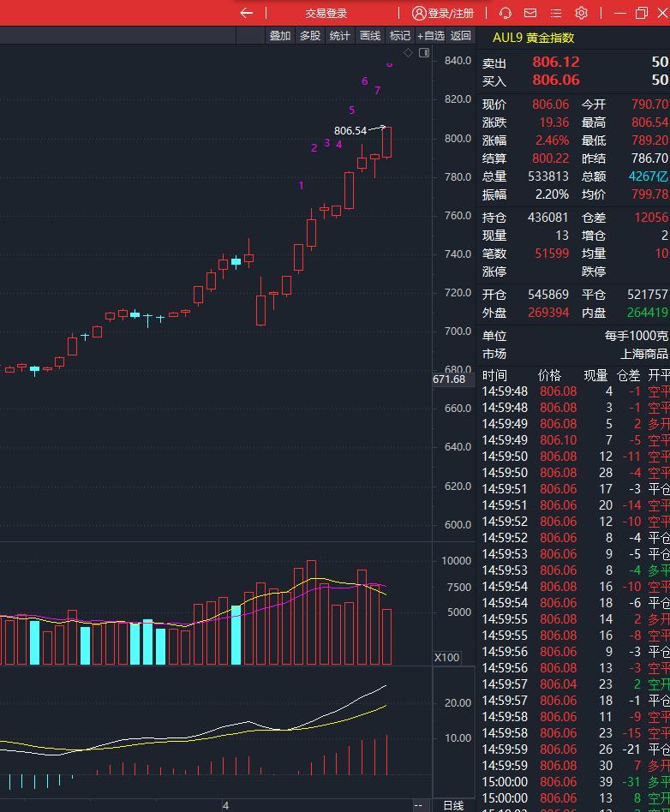This screenshot has height=812, width=670.
Task: Open the 标记 marker tool
Action: click(399, 36)
